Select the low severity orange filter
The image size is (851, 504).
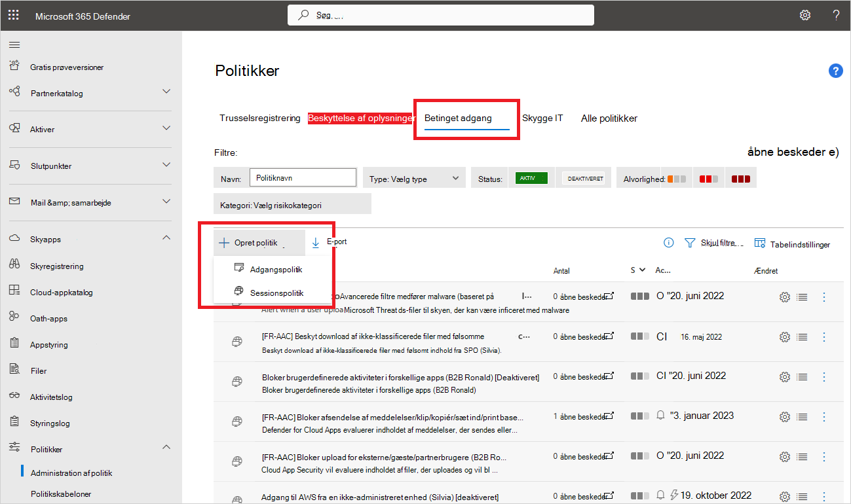677,179
